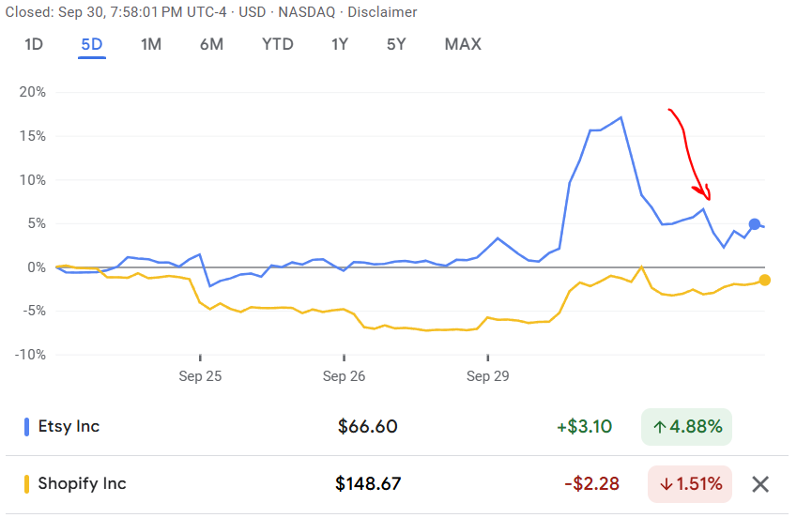Screen dimensions: 812x518
Task: Click the Sep 29 date marker on axis
Action: [x=488, y=376]
